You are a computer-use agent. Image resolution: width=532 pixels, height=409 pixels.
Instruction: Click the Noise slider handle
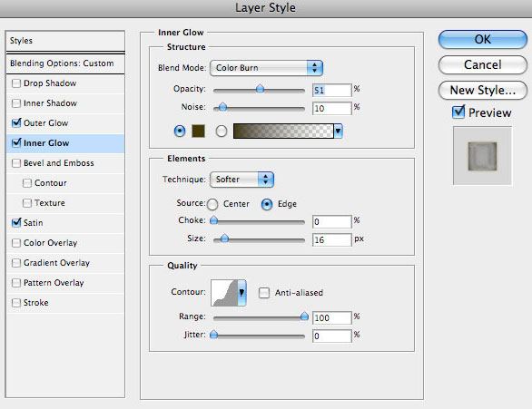tap(222, 107)
